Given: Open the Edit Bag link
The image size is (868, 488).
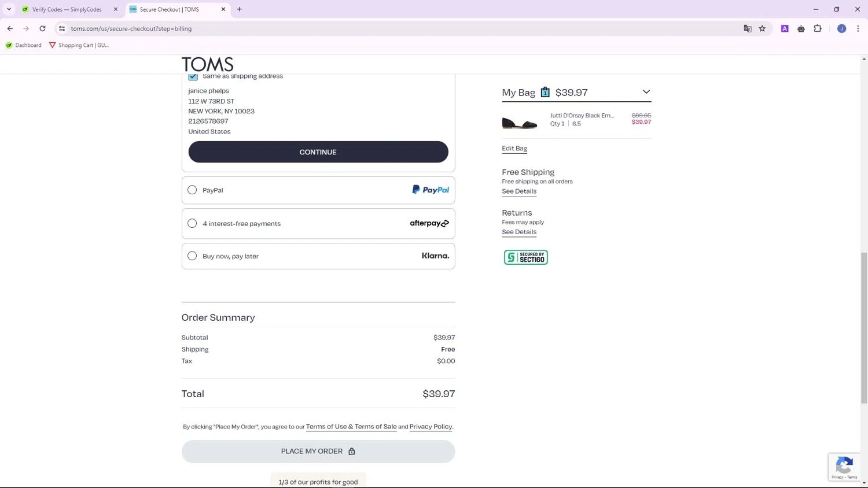Looking at the screenshot, I should pyautogui.click(x=514, y=149).
